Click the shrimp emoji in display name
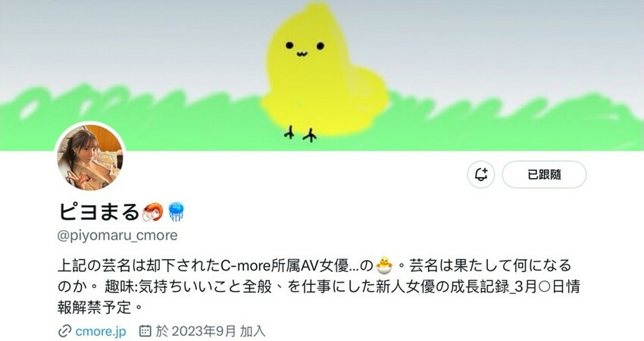The width and height of the screenshot is (644, 341). point(152,212)
